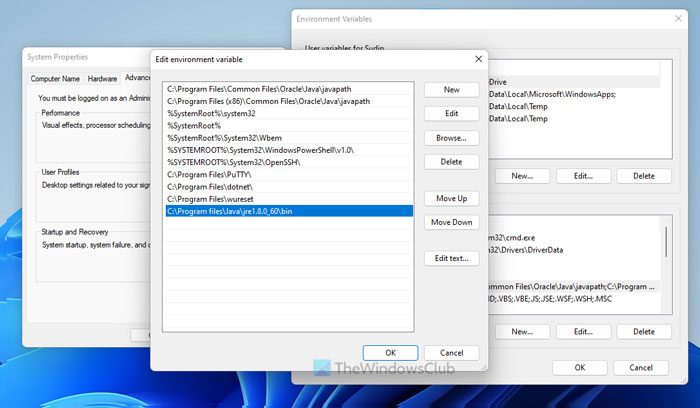Screen dimensions: 700x408
Task: Switch to Computer Name tab in System Properties
Action: coord(55,79)
